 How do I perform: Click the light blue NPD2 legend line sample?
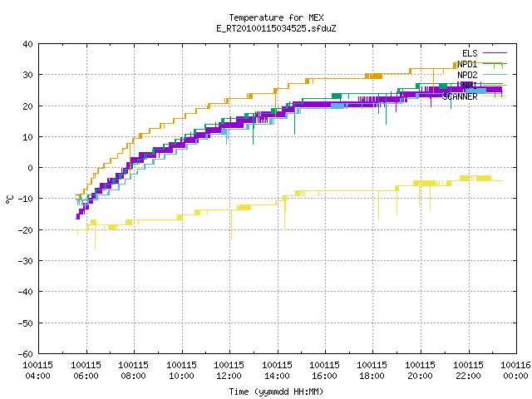tap(495, 74)
